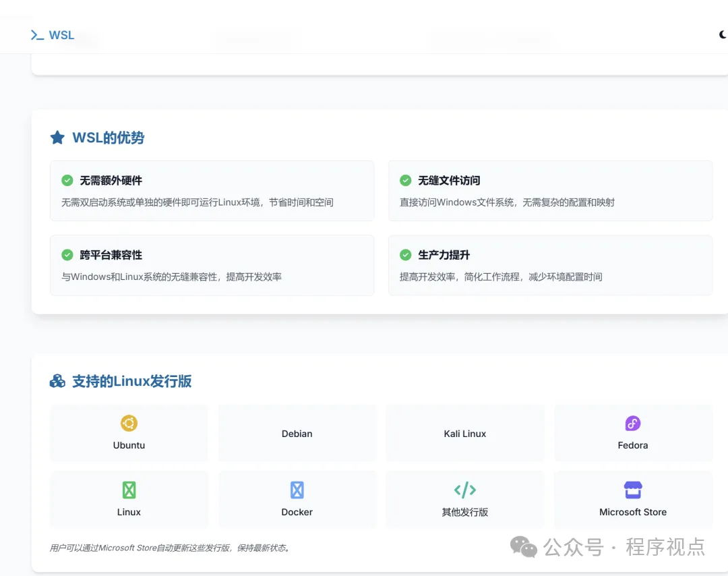
Task: Click the green check next to 跨平台兼容性
Action: (x=67, y=254)
